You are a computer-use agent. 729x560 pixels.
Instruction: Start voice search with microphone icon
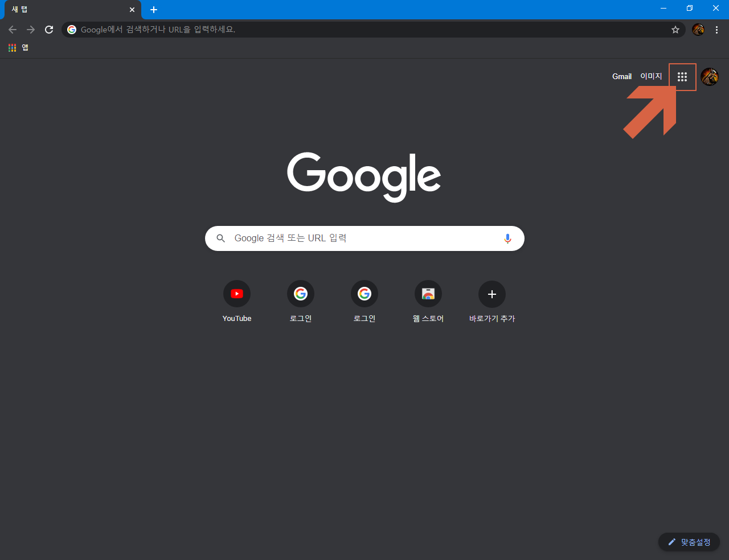pos(507,238)
